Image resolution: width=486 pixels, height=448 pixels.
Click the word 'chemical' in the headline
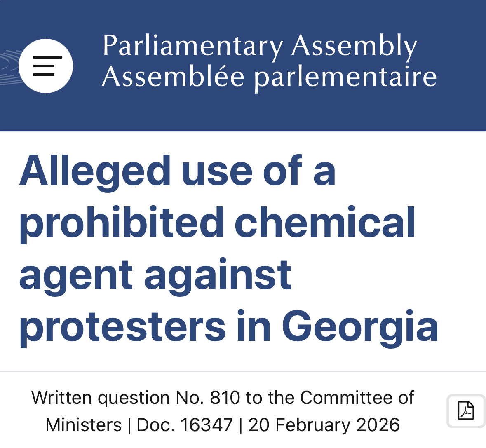[x=325, y=223]
